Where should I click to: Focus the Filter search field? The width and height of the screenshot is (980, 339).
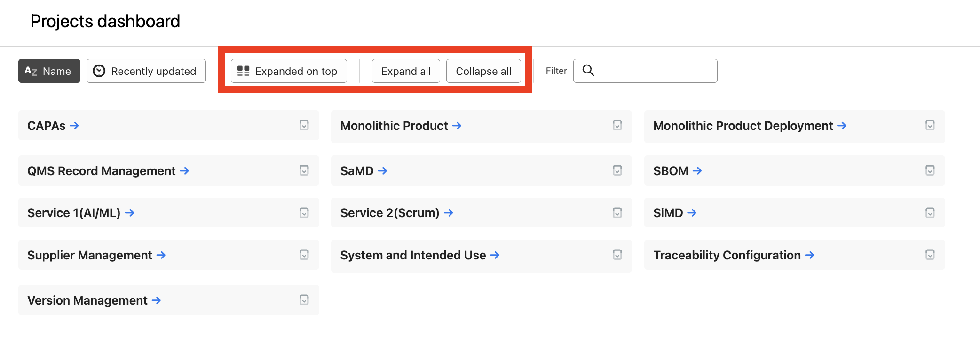[645, 71]
